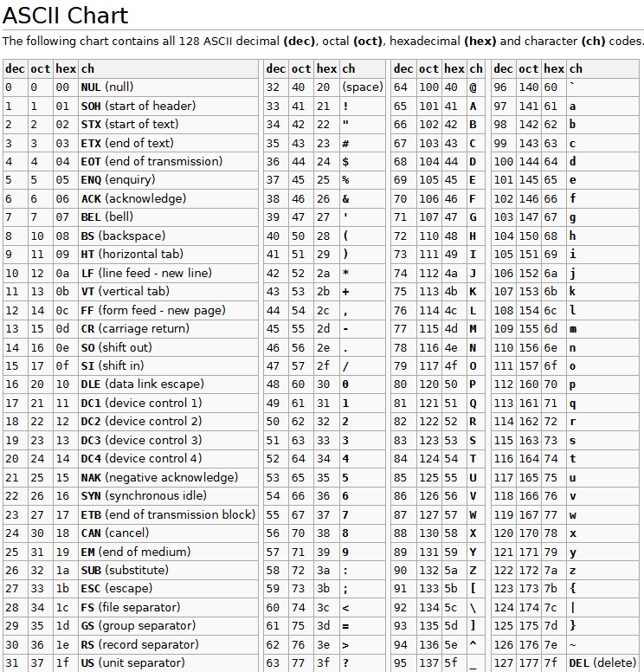
Task: Select the "*" character cell
Action: (363, 273)
